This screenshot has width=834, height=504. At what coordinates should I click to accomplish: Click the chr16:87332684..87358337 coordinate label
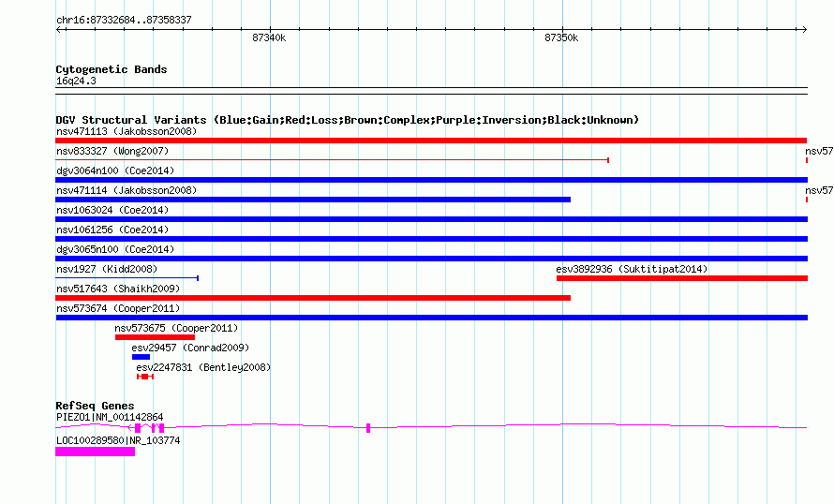point(124,20)
